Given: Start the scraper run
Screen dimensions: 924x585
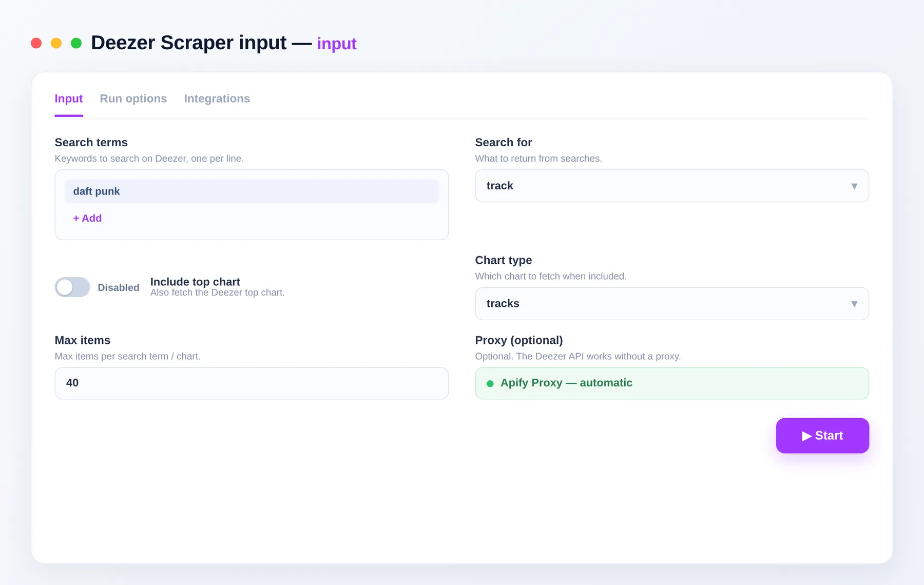Looking at the screenshot, I should pos(822,436).
